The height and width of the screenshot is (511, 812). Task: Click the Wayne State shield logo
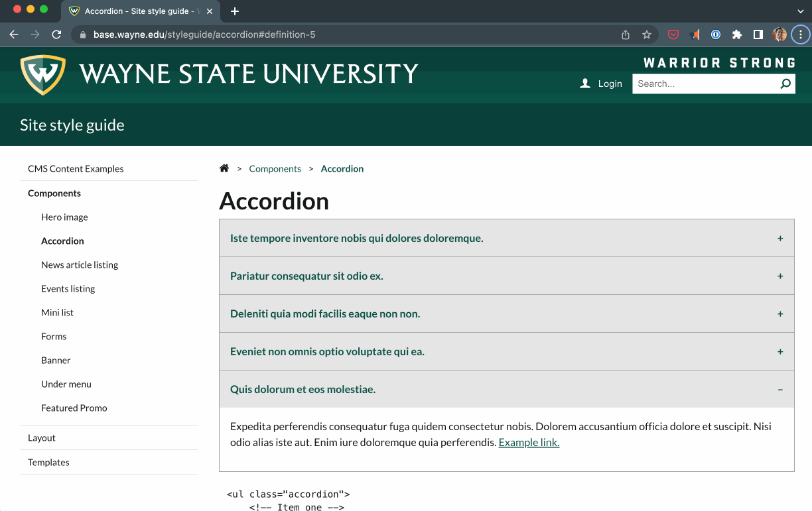[x=43, y=74]
